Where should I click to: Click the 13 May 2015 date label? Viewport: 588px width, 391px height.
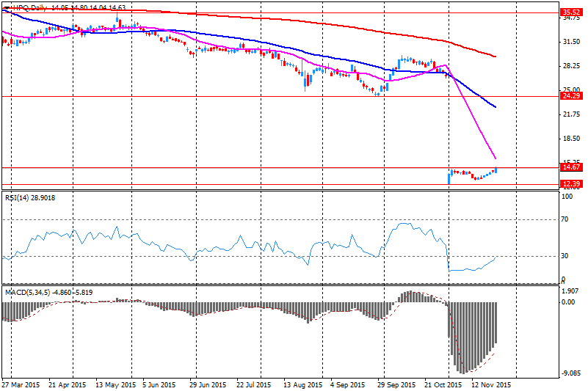coord(115,385)
